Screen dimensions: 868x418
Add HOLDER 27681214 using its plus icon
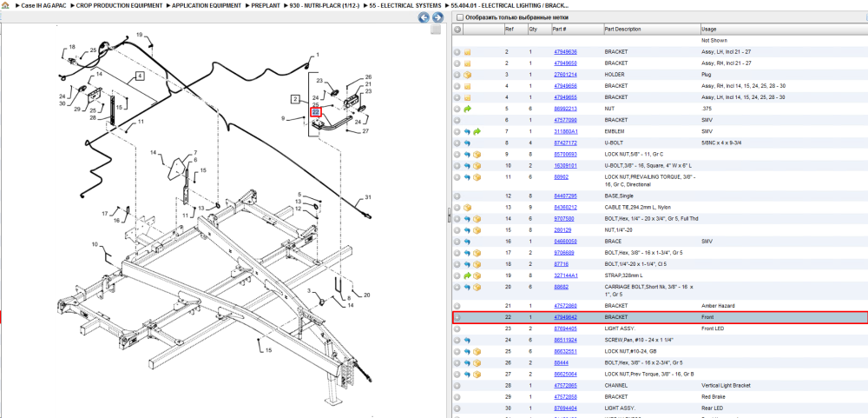[457, 74]
